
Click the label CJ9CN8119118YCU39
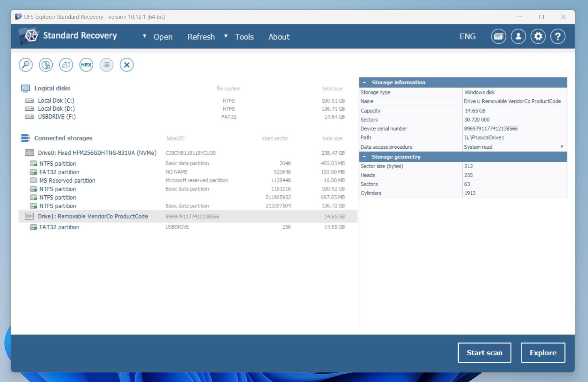click(191, 153)
